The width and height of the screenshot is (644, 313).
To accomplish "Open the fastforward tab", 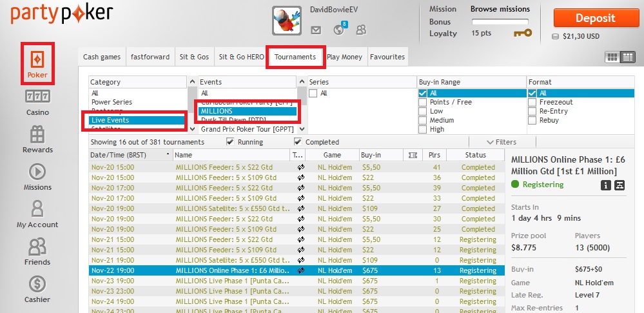I will [x=150, y=57].
